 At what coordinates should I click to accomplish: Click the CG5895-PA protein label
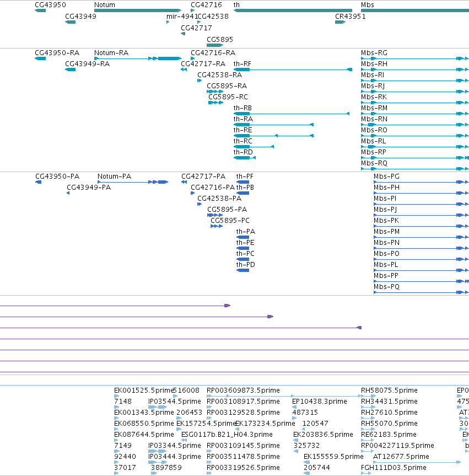pos(227,210)
